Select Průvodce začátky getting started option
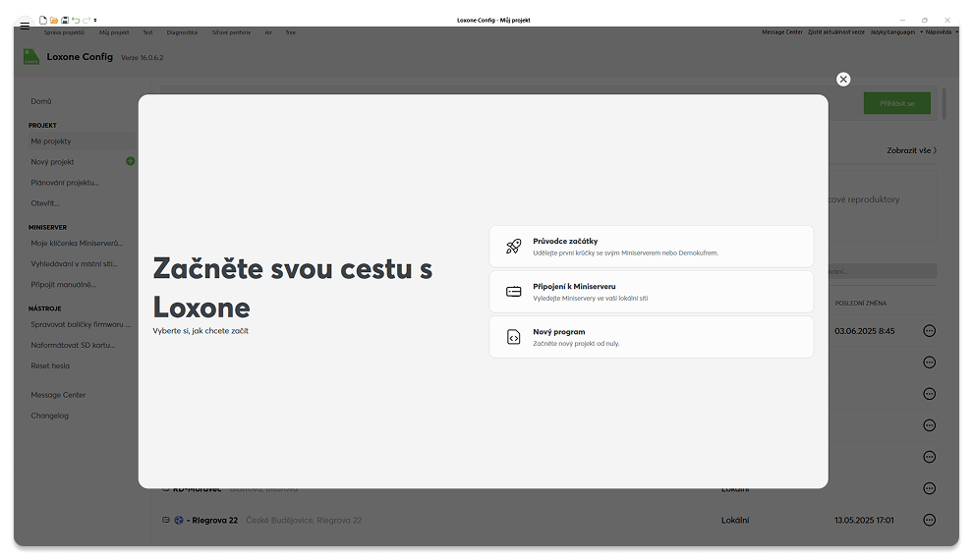This screenshot has height=560, width=973. click(651, 247)
